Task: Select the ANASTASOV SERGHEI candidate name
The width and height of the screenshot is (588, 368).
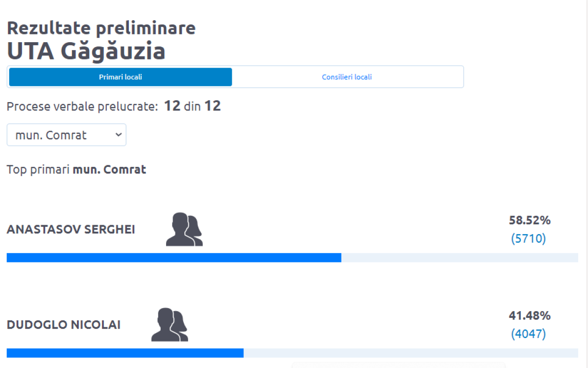Action: point(71,230)
